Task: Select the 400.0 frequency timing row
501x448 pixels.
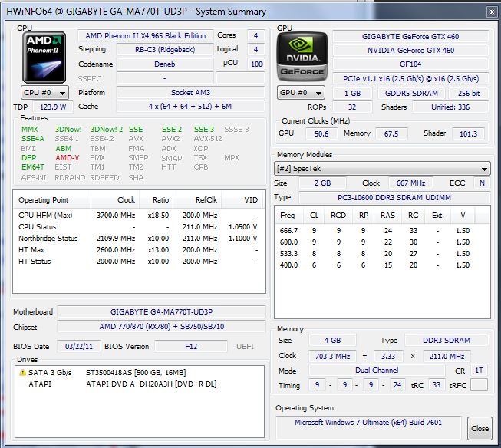Action: point(382,265)
